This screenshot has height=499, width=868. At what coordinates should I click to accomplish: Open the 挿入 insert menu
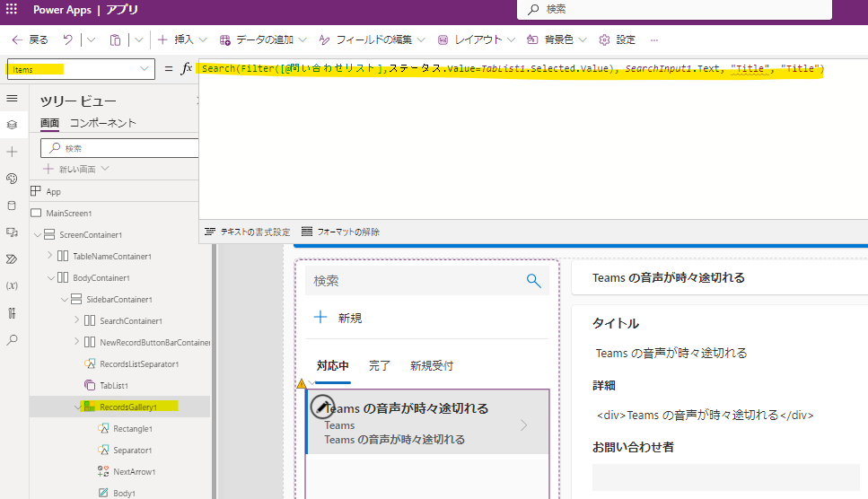182,39
